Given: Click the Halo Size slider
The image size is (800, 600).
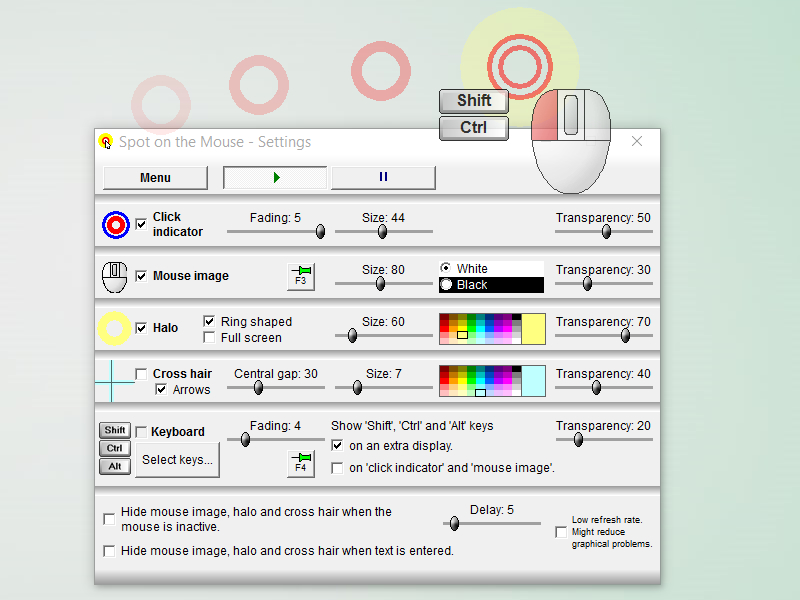Looking at the screenshot, I should 384,336.
